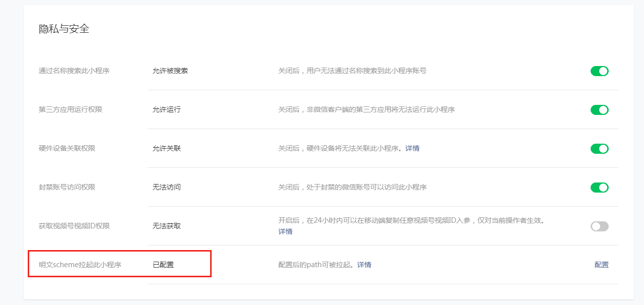
Task: Click the 获取视频号视频ID权限 label
Action: (x=74, y=226)
